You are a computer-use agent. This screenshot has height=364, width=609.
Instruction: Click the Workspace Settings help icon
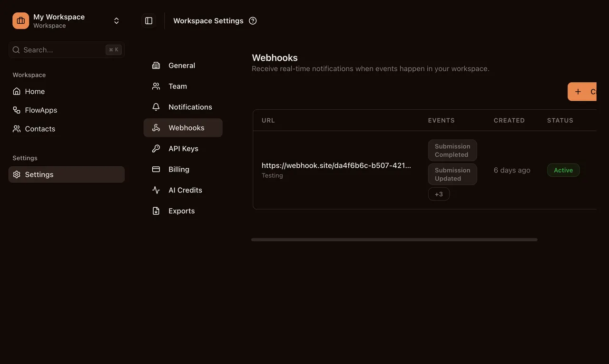253,20
